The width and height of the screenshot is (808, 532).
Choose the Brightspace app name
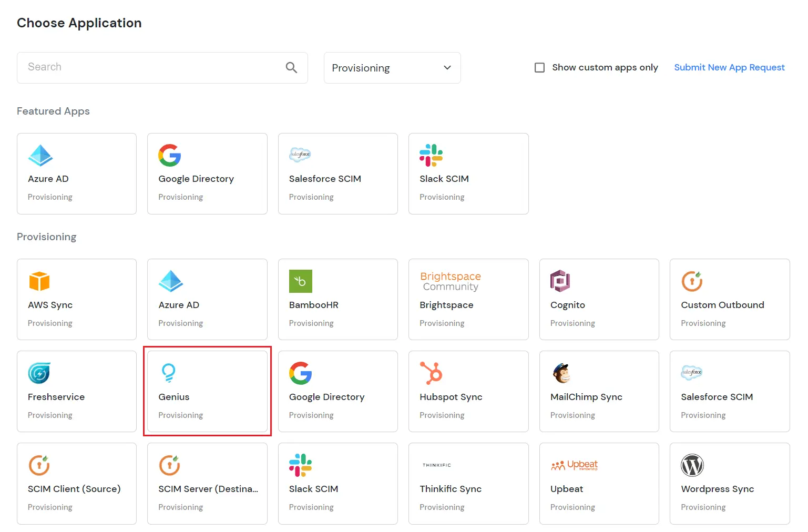click(x=446, y=305)
